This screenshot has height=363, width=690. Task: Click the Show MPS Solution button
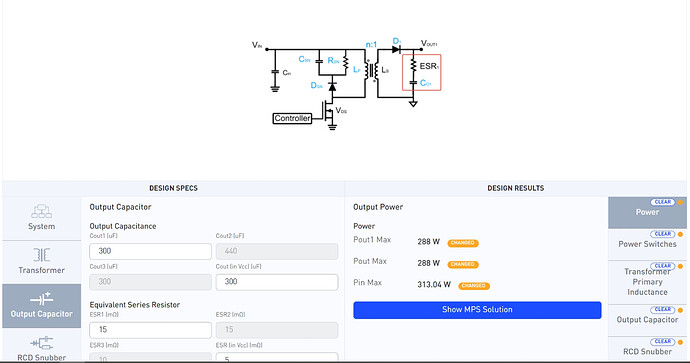tap(477, 310)
